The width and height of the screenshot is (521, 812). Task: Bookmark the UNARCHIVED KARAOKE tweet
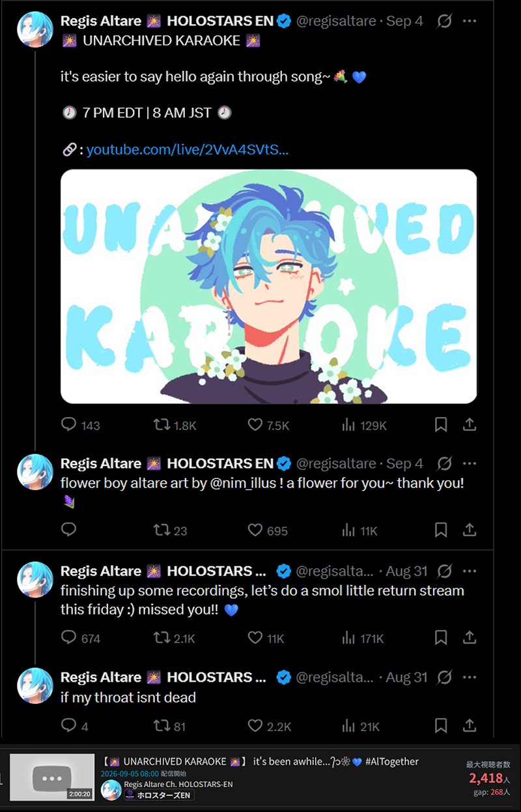point(441,425)
